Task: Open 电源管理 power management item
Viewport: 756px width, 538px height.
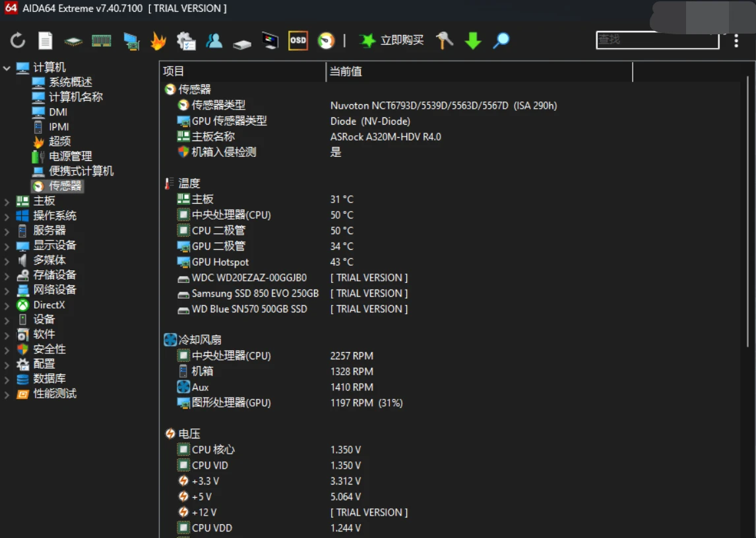Action: tap(71, 156)
